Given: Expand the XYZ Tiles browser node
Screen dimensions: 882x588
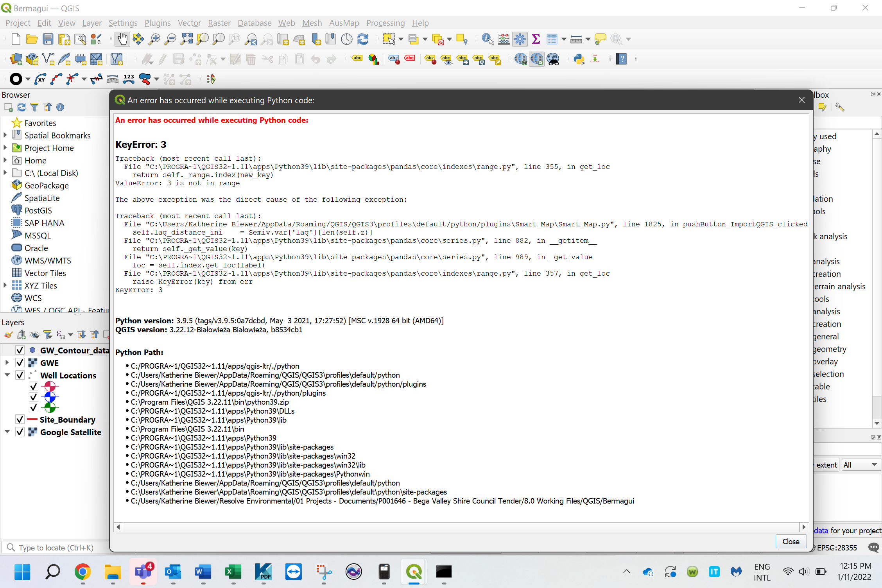Looking at the screenshot, I should (x=5, y=285).
